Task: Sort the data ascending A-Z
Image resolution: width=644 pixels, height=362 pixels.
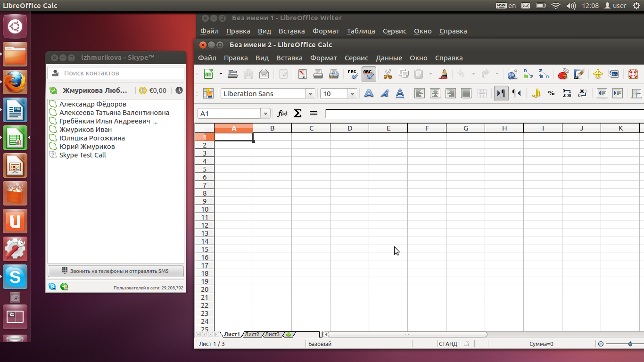Action: tap(528, 74)
